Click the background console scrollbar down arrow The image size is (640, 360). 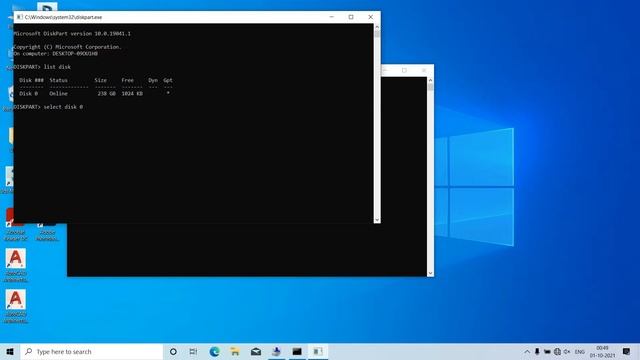tap(430, 273)
